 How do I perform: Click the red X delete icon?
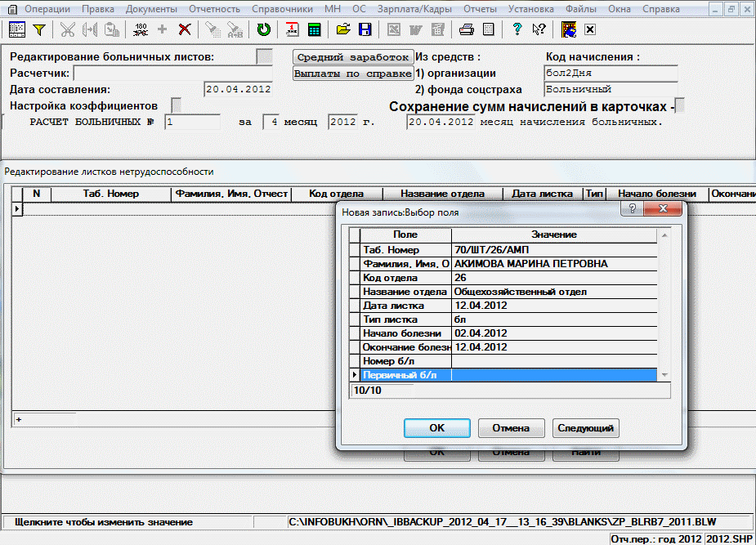(185, 29)
